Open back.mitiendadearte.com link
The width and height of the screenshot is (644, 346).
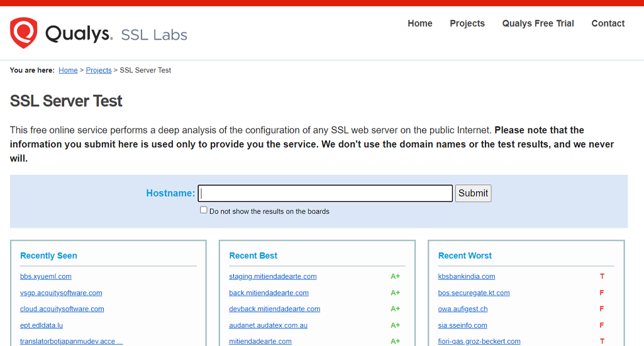pyautogui.click(x=269, y=293)
